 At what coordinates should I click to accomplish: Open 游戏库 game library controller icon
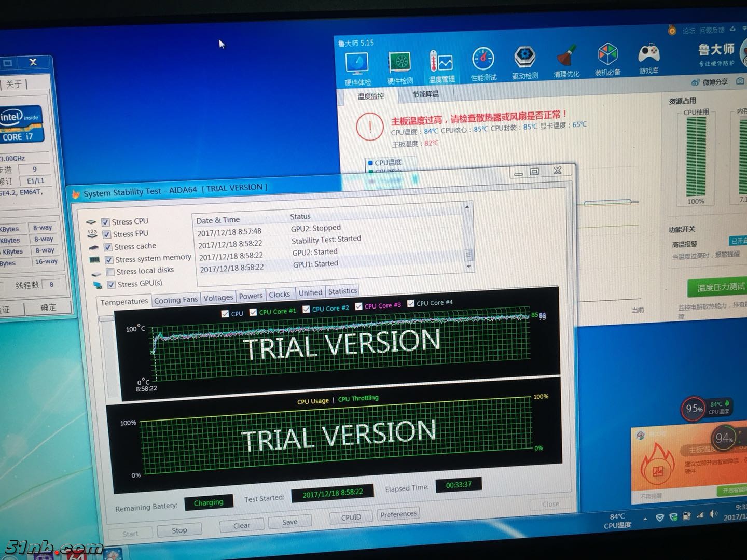pyautogui.click(x=648, y=58)
